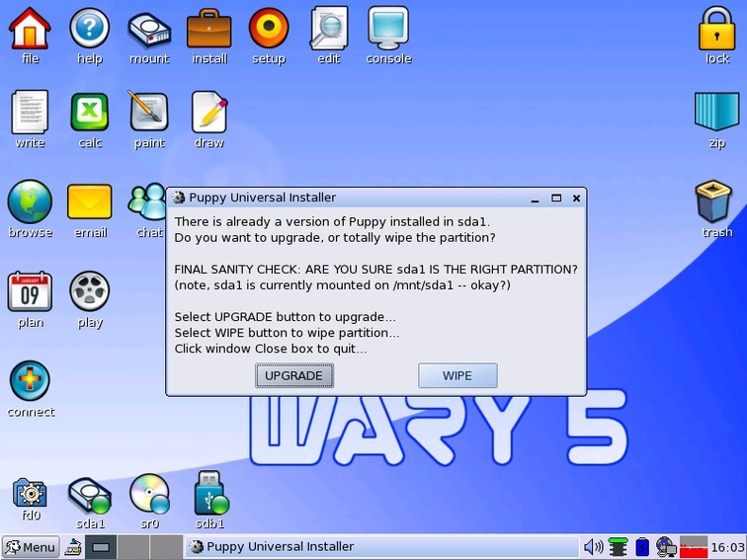Minimize the Puppy Universal Installer window

pyautogui.click(x=535, y=200)
